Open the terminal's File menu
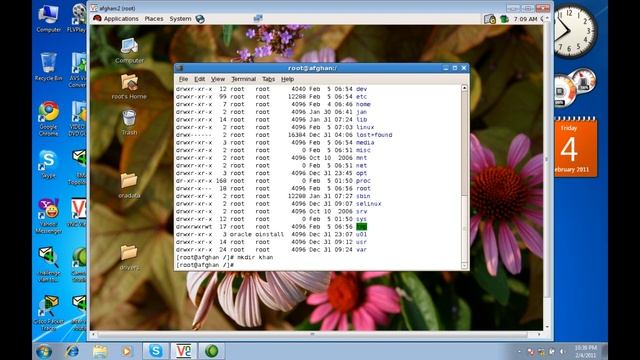 pos(183,79)
